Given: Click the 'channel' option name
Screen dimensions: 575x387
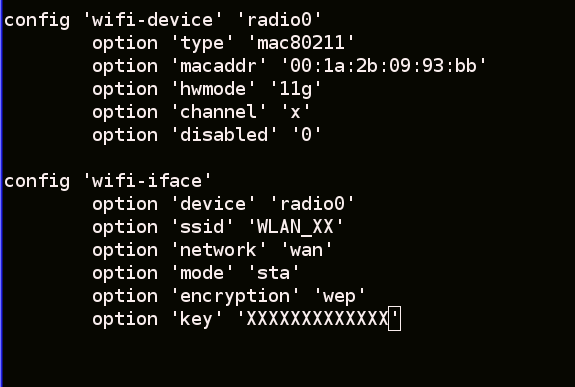Looking at the screenshot, I should click(x=218, y=112).
